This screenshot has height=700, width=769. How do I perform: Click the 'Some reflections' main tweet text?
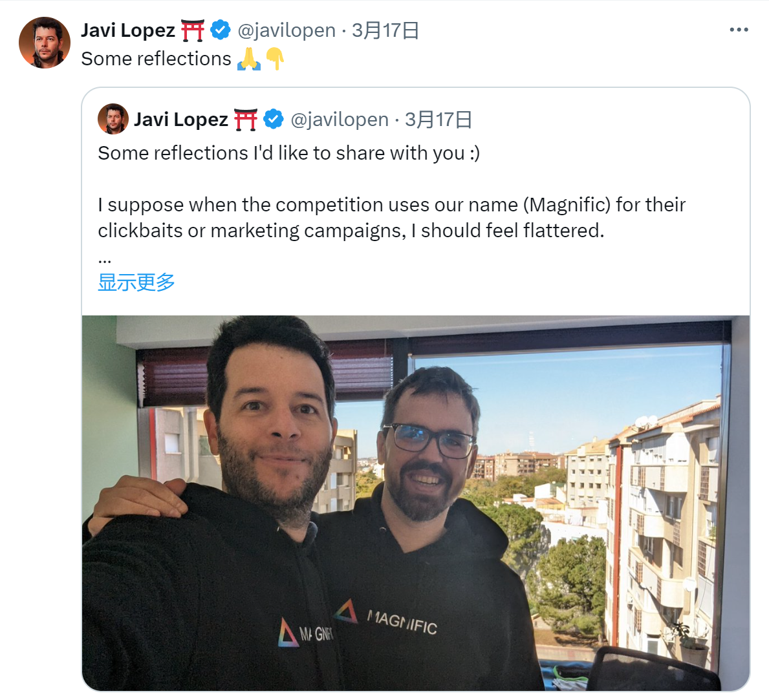pos(156,59)
